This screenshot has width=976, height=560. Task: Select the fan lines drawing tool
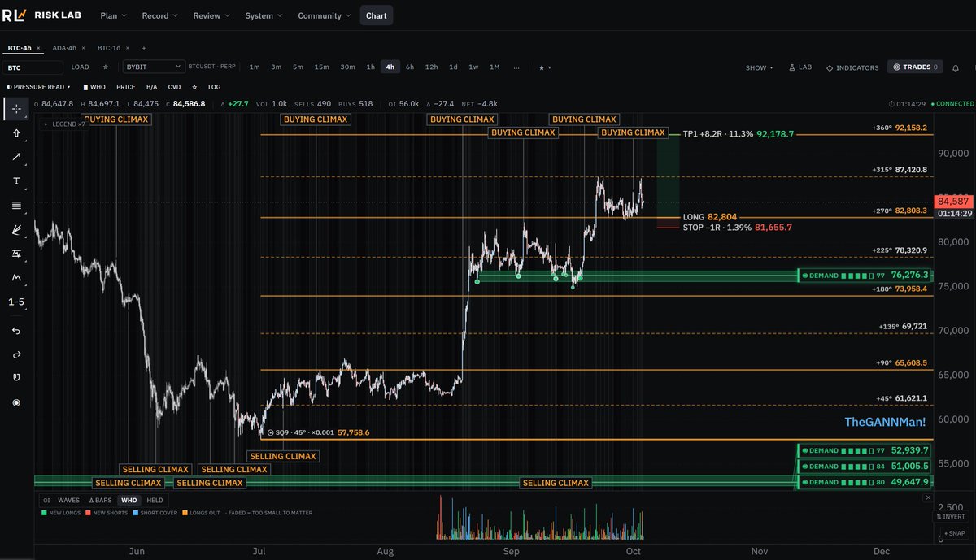pyautogui.click(x=16, y=230)
